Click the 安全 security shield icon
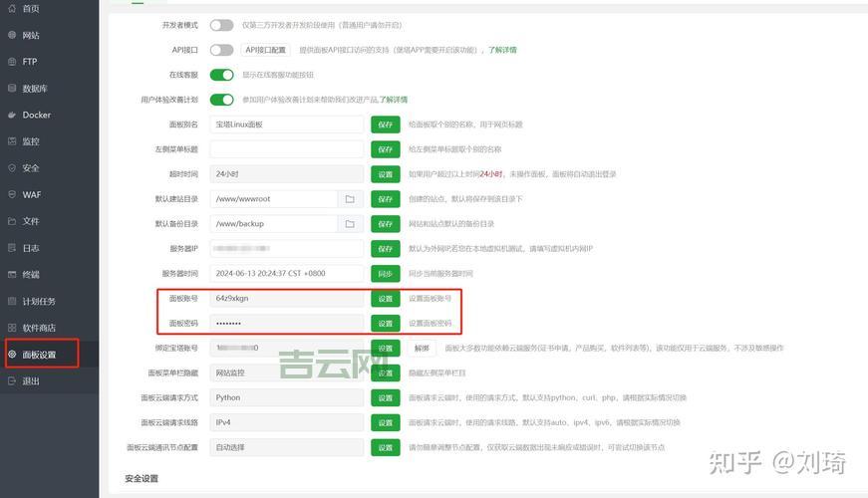868x498 pixels. pos(11,168)
